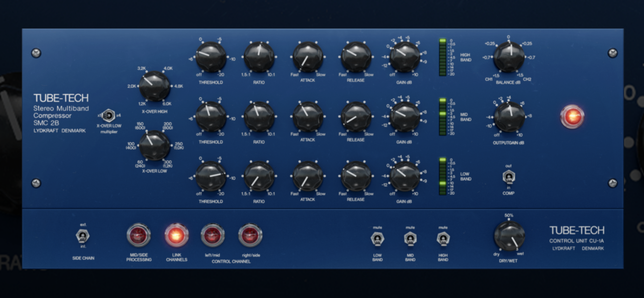Toggle the X-Over Low multiplier switch
Viewport: 644px width, 298px height.
pos(109,116)
